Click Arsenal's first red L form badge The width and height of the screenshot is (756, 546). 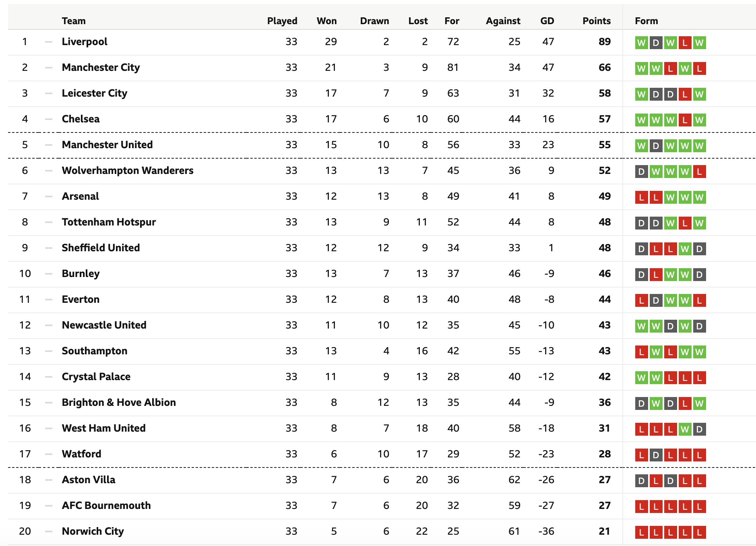pyautogui.click(x=641, y=197)
